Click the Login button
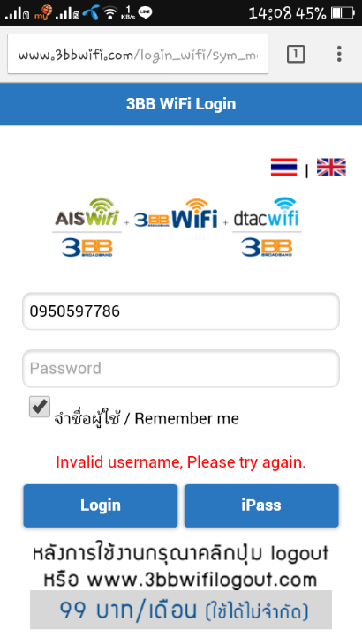The height and width of the screenshot is (644, 362). coord(101,505)
